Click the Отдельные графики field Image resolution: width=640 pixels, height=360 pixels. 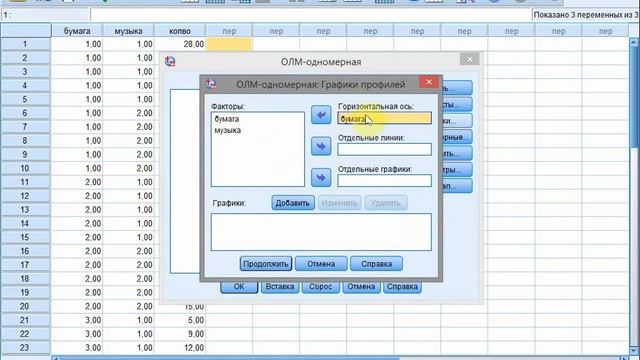[x=384, y=180]
